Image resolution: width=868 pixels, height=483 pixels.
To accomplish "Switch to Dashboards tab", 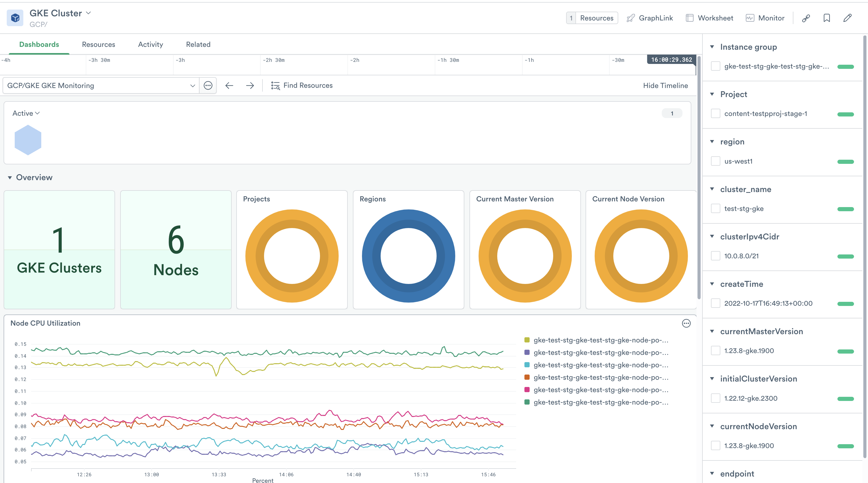I will (39, 45).
